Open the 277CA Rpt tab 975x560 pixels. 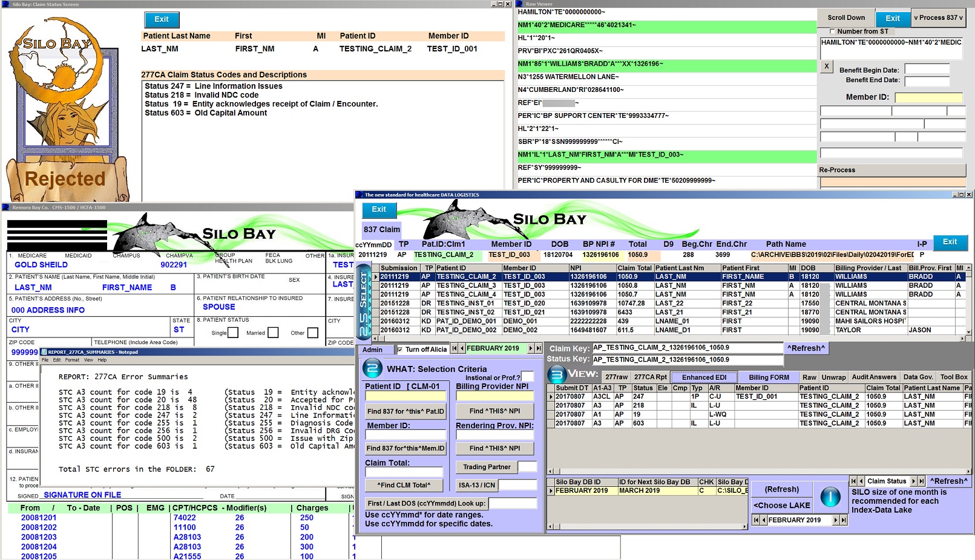click(651, 377)
